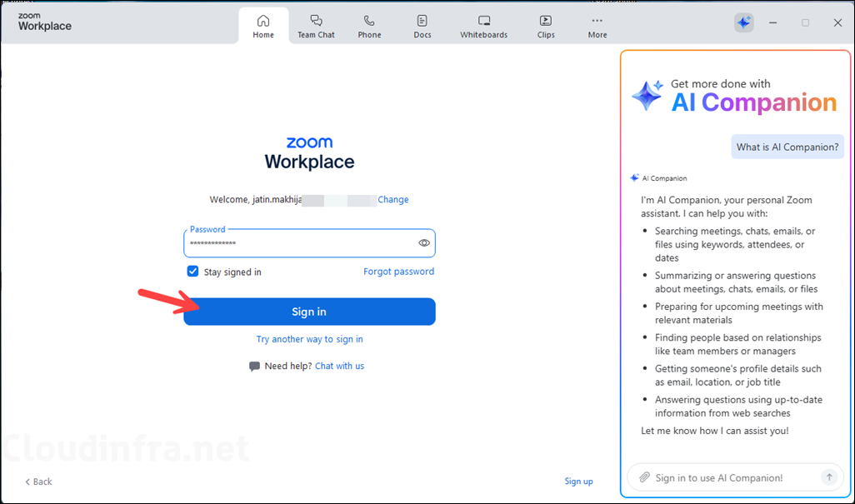Click the AI Companion sparkle icon in titlebar

click(x=743, y=22)
